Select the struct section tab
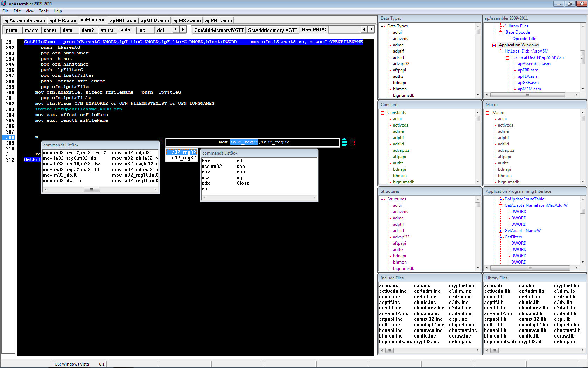The height and width of the screenshot is (368, 588). (x=107, y=30)
